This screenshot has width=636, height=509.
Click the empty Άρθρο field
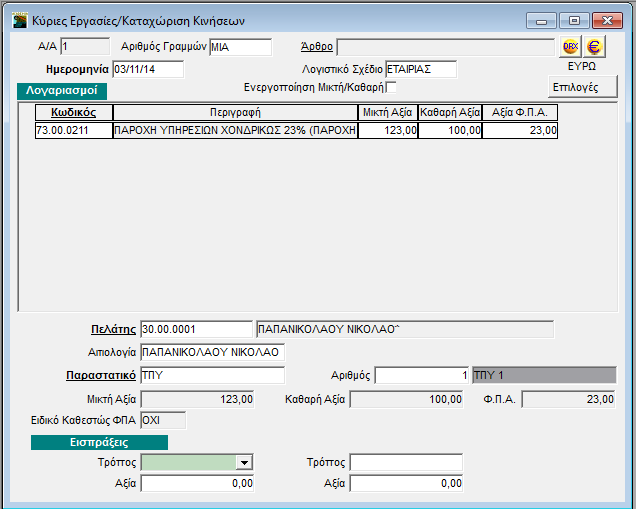point(445,47)
